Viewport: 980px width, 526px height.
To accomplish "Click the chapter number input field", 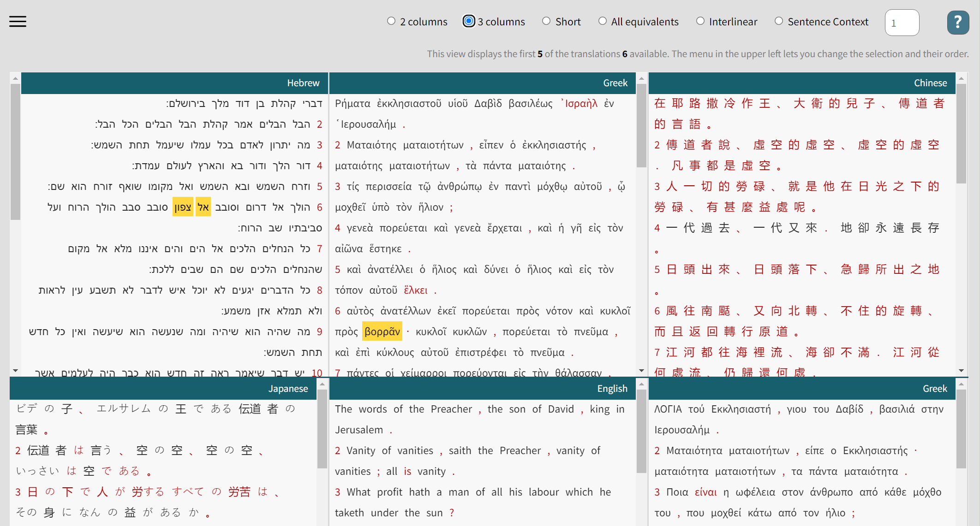I will click(902, 23).
